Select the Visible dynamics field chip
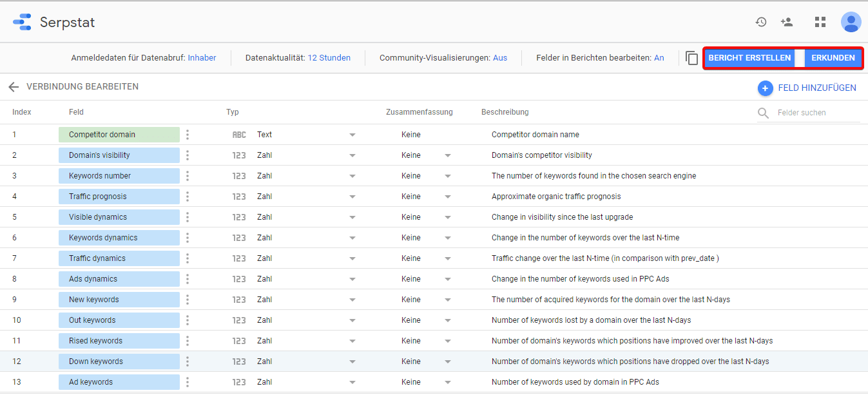Screen dimensions: 868x395 coord(119,217)
